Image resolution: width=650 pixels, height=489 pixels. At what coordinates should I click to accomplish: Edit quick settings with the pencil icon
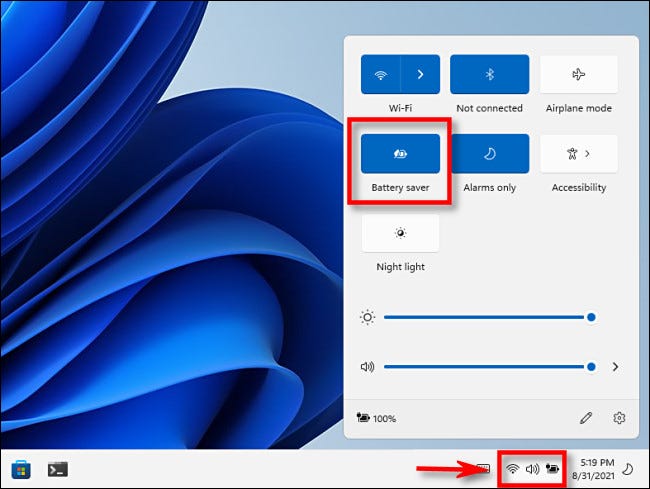(x=585, y=418)
